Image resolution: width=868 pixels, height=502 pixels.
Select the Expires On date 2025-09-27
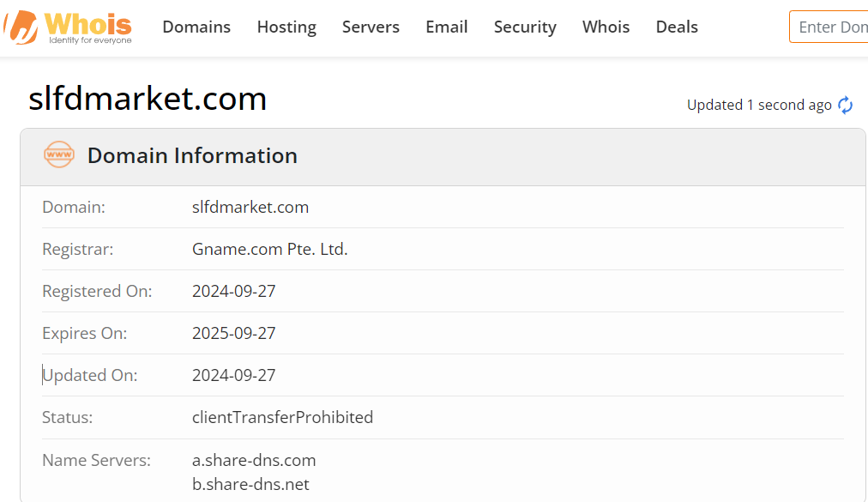pos(233,333)
